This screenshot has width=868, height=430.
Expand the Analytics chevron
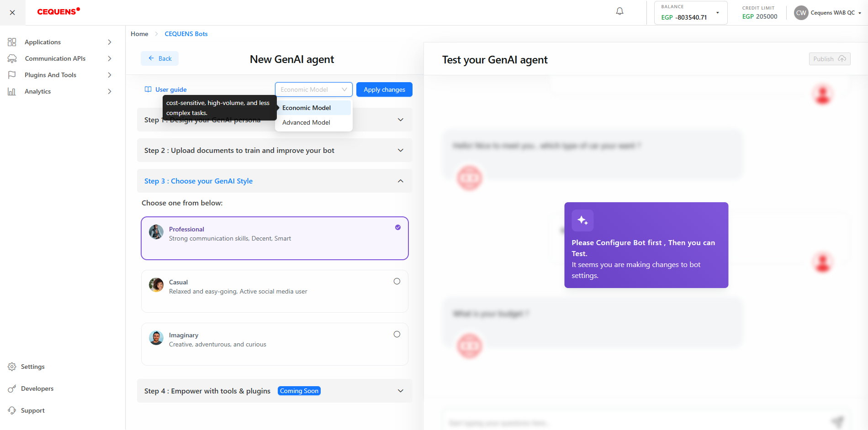[x=109, y=91]
